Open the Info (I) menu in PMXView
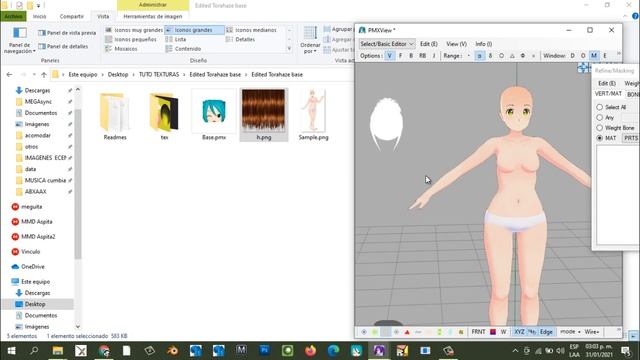Screen dimensions: 640x360 (483, 44)
